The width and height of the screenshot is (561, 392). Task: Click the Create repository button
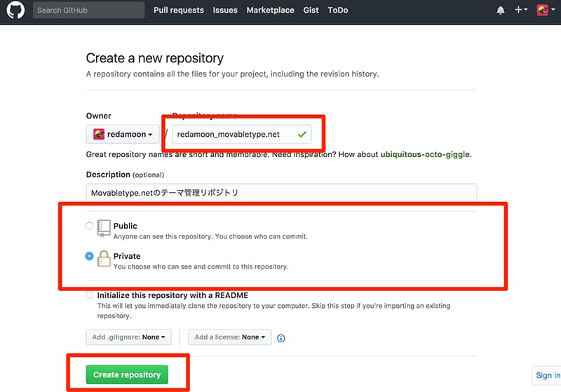(x=127, y=374)
